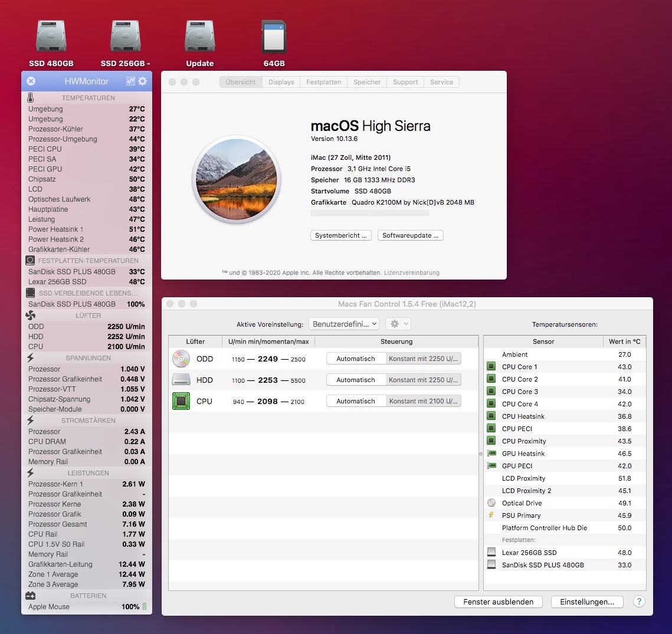This screenshot has height=634, width=672.
Task: Click the bolt icon beside STROMSTÄRKEN
Action: click(31, 421)
